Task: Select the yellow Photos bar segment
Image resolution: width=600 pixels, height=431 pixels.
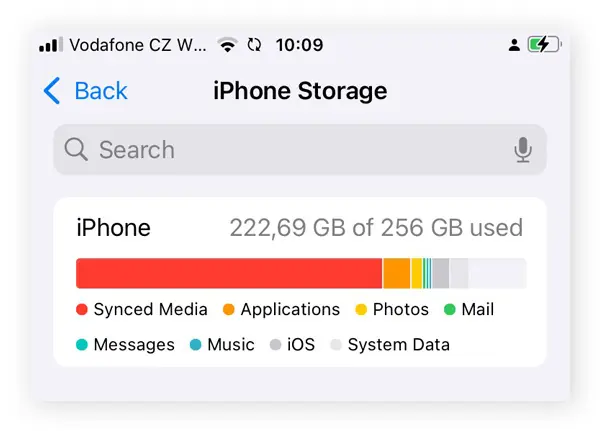Action: pyautogui.click(x=417, y=273)
